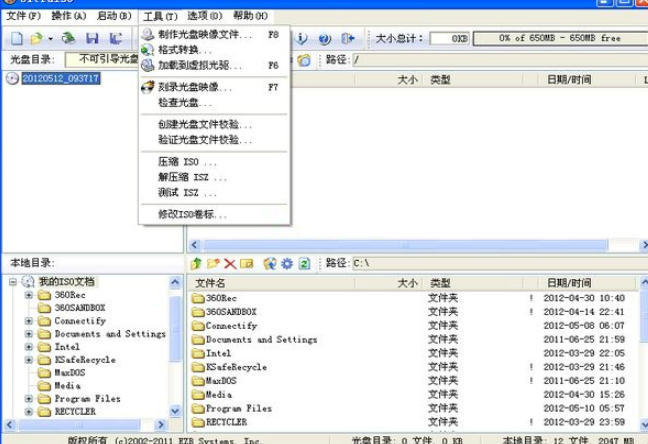Click the local path field C:\

pyautogui.click(x=500, y=263)
